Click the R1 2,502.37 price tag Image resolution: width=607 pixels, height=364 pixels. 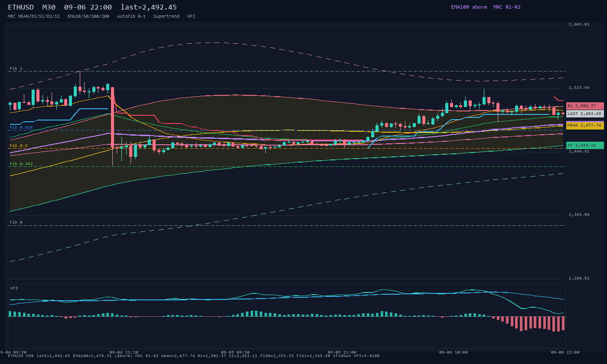(x=585, y=106)
